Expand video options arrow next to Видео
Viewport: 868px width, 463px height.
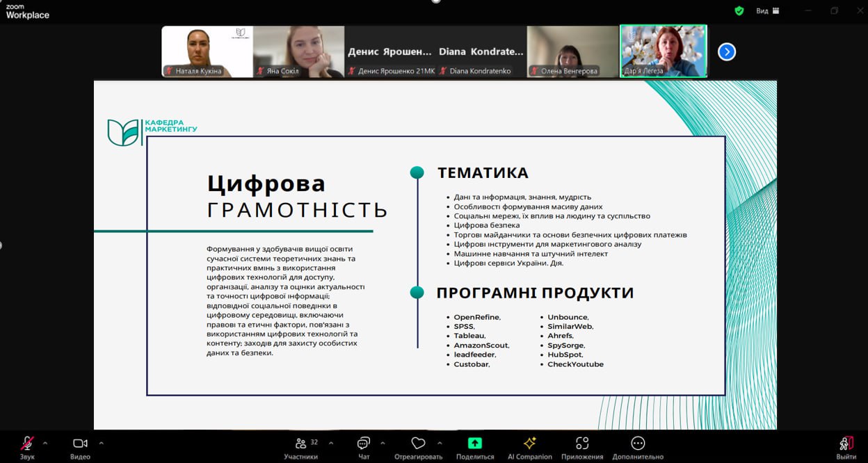[x=101, y=443]
